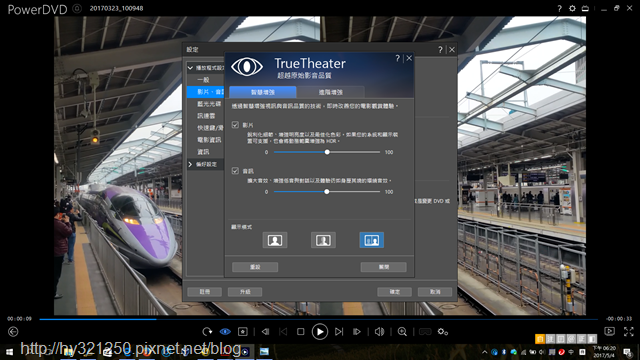Open the Windows Action Center notifications

pyautogui.click(x=628, y=352)
